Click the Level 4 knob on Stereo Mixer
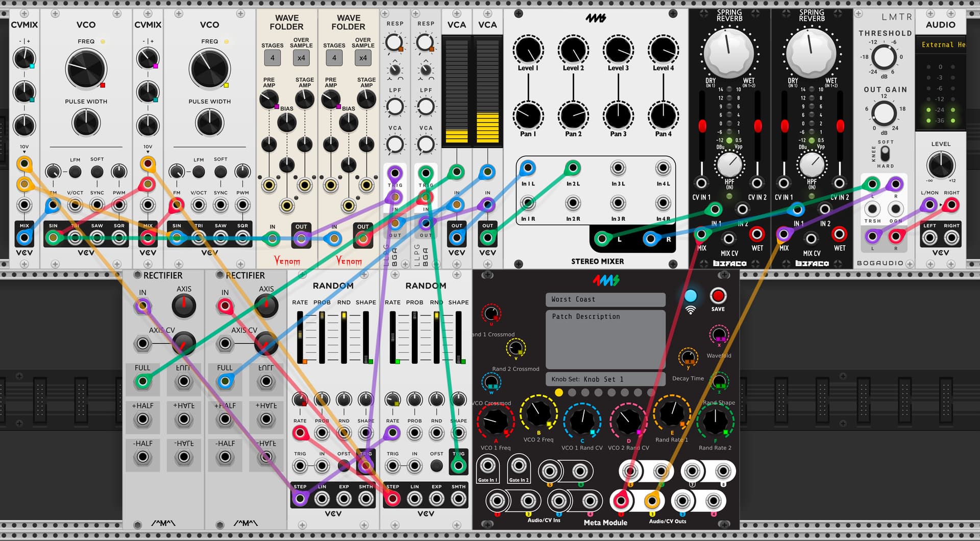980x541 pixels. pyautogui.click(x=663, y=50)
